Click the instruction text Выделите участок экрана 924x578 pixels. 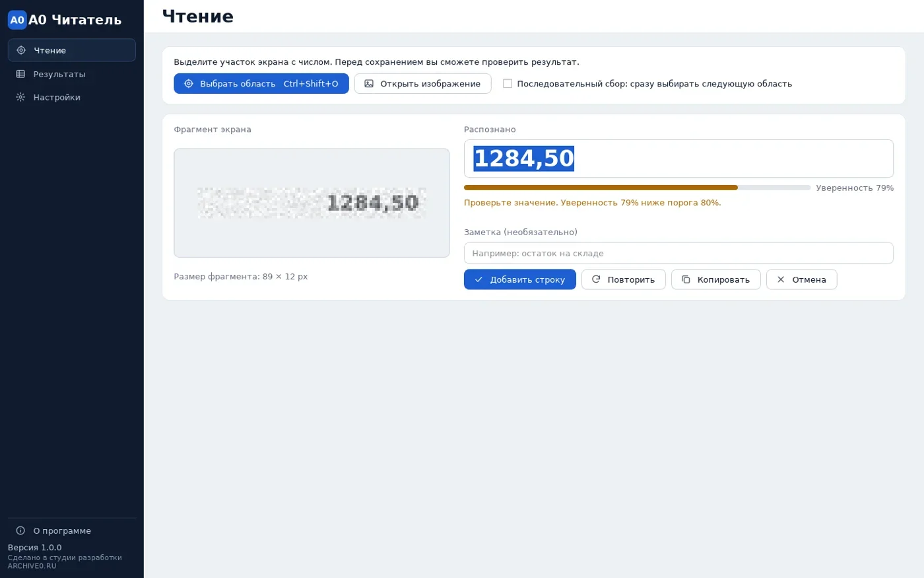[376, 62]
